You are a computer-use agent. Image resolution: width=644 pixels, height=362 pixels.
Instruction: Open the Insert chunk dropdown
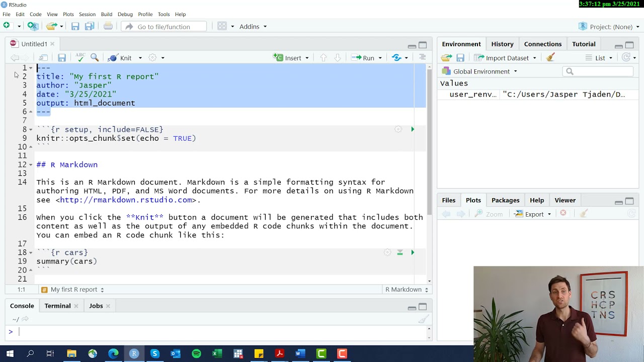click(x=307, y=58)
